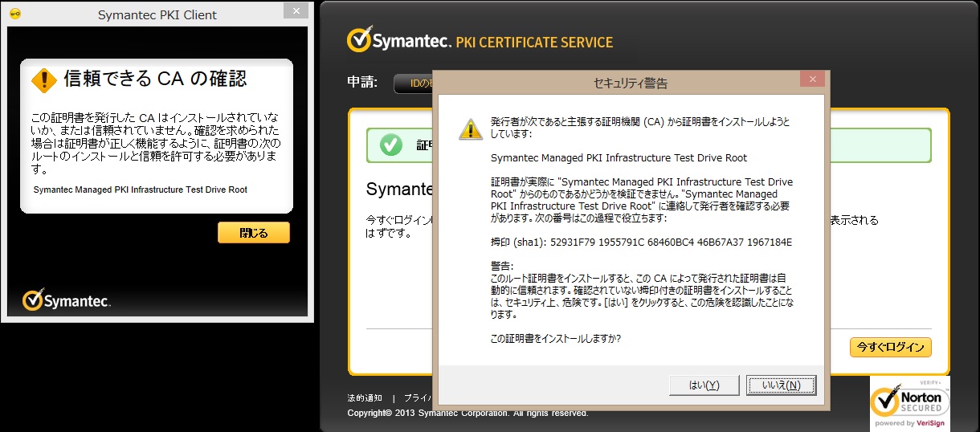This screenshot has width=980, height=432.
Task: Open the 法的通知 link in the footer
Action: [x=364, y=398]
